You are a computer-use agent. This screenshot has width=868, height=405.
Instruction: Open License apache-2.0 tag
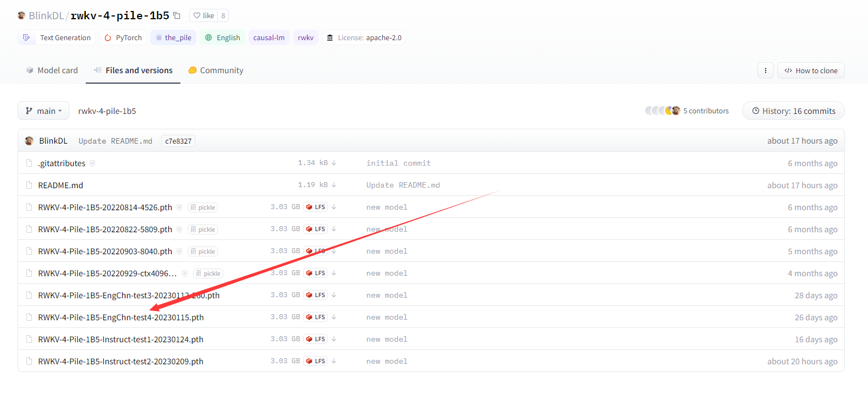364,37
